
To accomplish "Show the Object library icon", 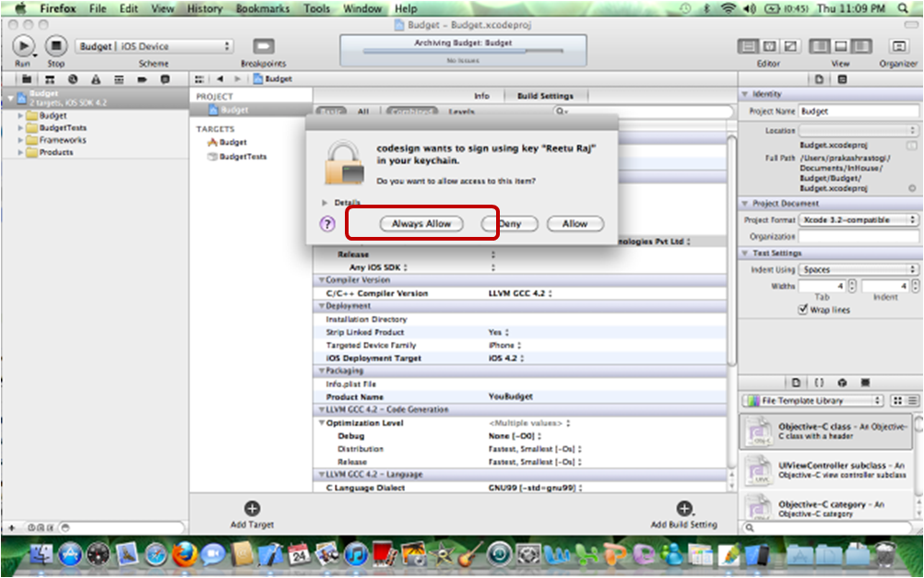I will point(842,383).
